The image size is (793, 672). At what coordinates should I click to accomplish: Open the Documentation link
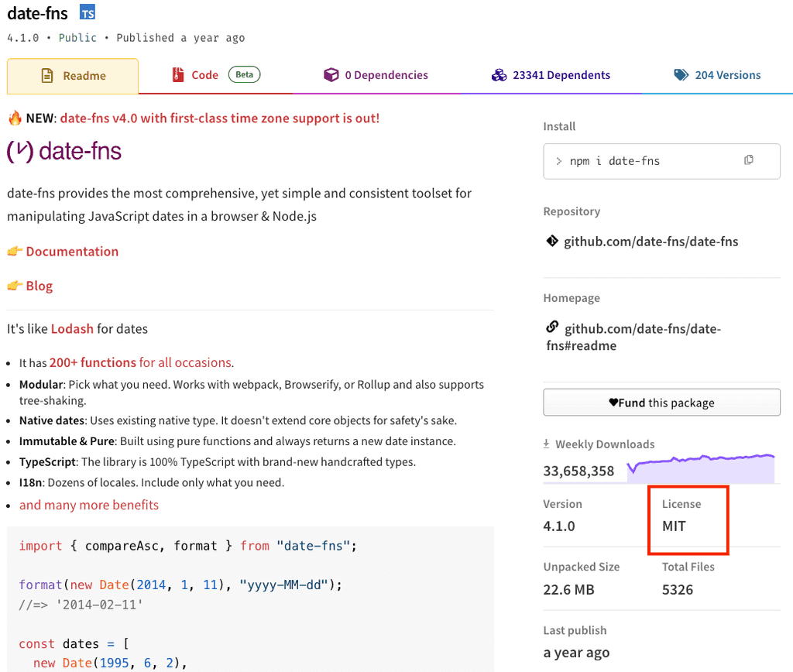point(72,252)
